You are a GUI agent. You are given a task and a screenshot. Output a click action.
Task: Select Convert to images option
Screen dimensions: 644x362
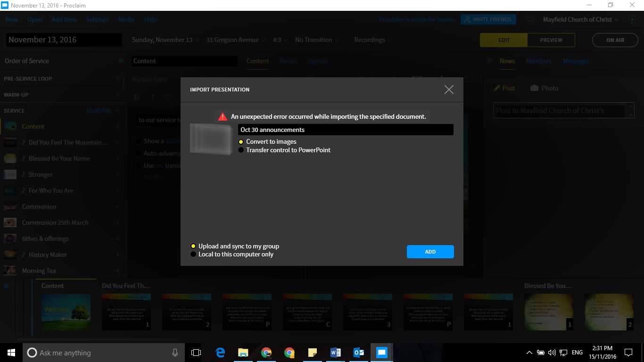tap(267, 142)
